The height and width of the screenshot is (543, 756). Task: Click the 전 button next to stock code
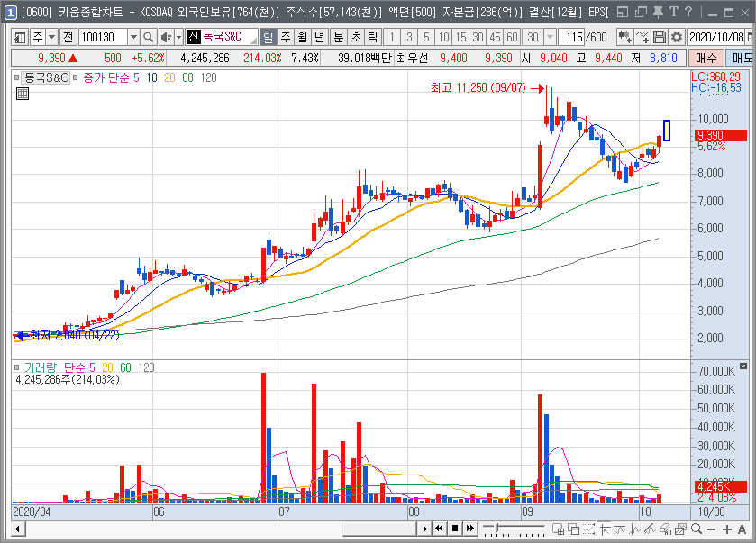pyautogui.click(x=68, y=37)
